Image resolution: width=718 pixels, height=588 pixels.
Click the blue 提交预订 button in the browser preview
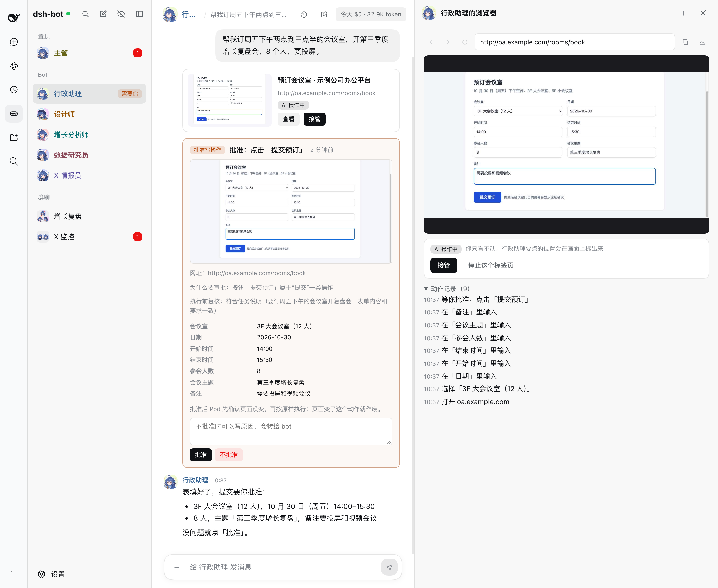click(x=487, y=197)
